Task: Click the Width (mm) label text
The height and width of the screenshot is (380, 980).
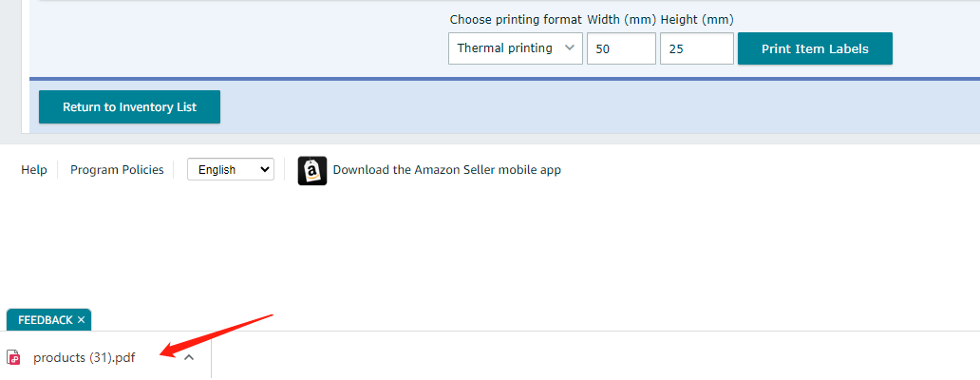Action: (x=621, y=20)
